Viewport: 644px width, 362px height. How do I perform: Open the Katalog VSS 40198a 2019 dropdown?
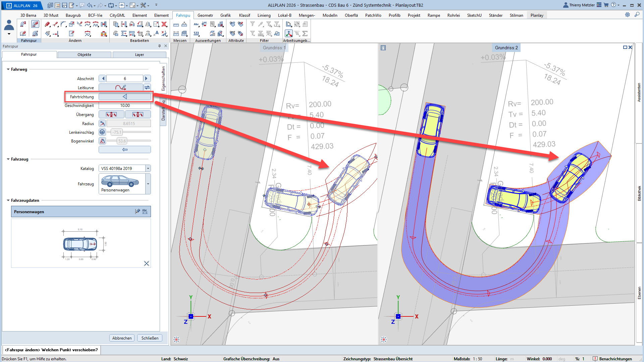[148, 168]
